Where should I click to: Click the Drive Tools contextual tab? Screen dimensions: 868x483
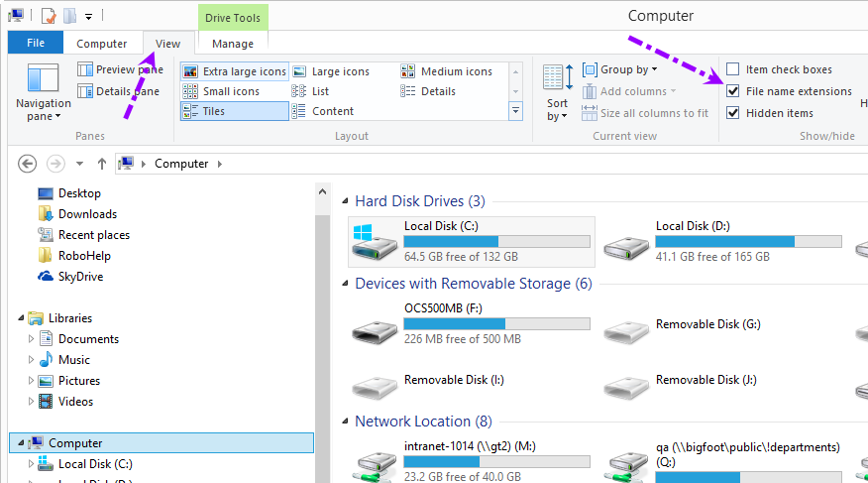[x=233, y=18]
